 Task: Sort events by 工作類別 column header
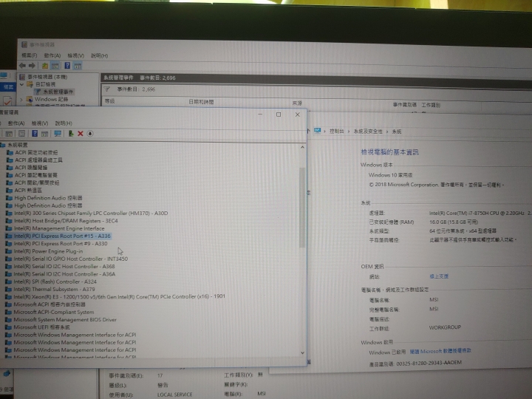tap(431, 105)
